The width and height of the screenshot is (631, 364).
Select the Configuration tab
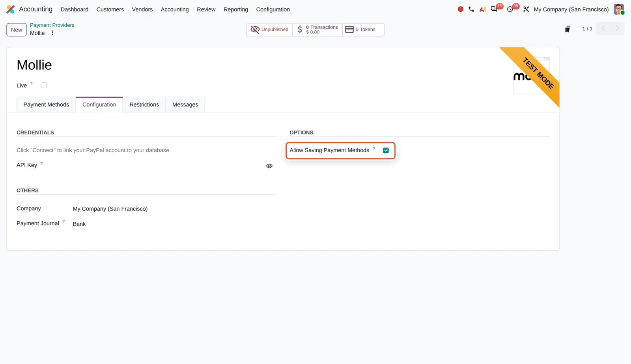point(99,105)
